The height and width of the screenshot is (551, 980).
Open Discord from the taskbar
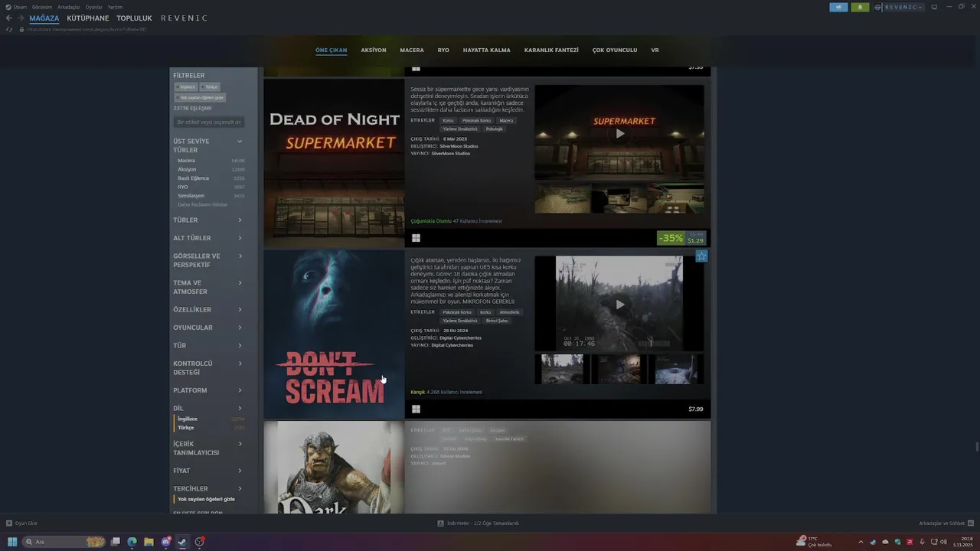[165, 542]
